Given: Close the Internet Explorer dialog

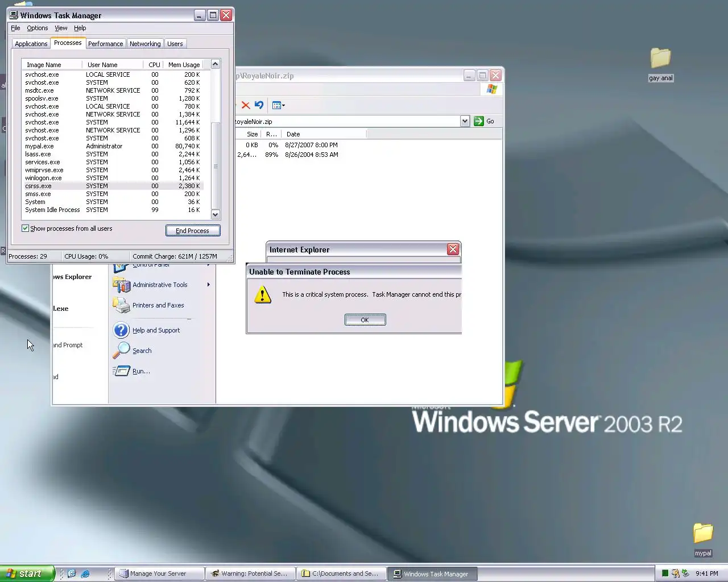Looking at the screenshot, I should pos(453,250).
